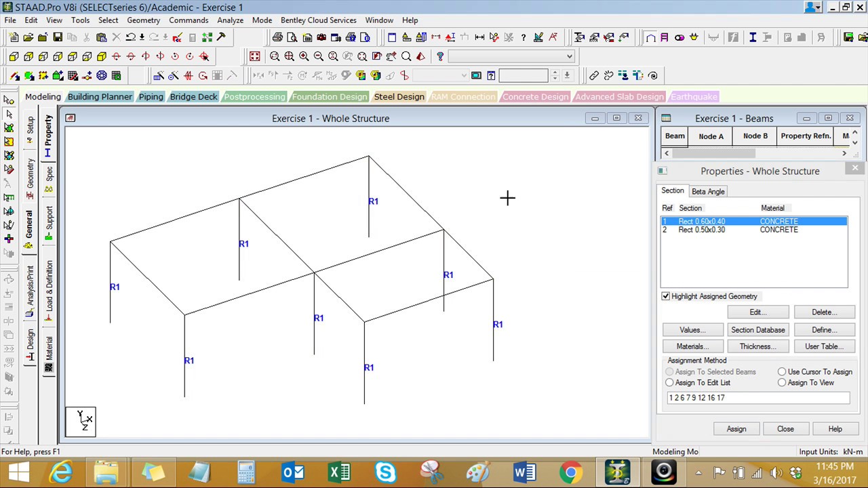868x488 pixels.
Task: Click the Zoom In icon
Action: tap(304, 56)
